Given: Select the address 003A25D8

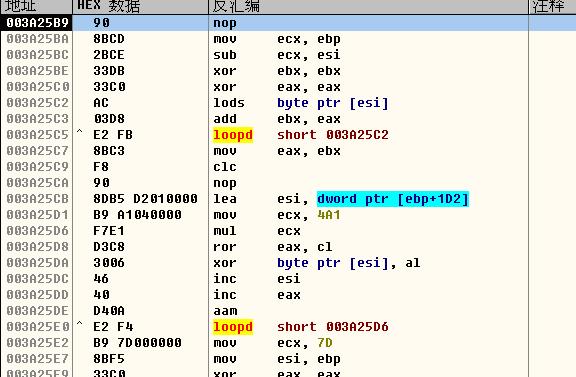Looking at the screenshot, I should pyautogui.click(x=37, y=247).
